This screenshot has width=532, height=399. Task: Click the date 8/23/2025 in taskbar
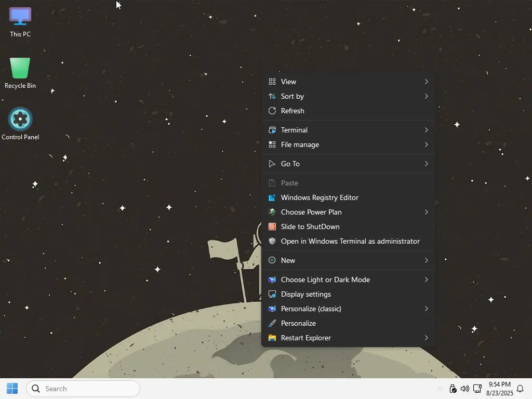499,393
